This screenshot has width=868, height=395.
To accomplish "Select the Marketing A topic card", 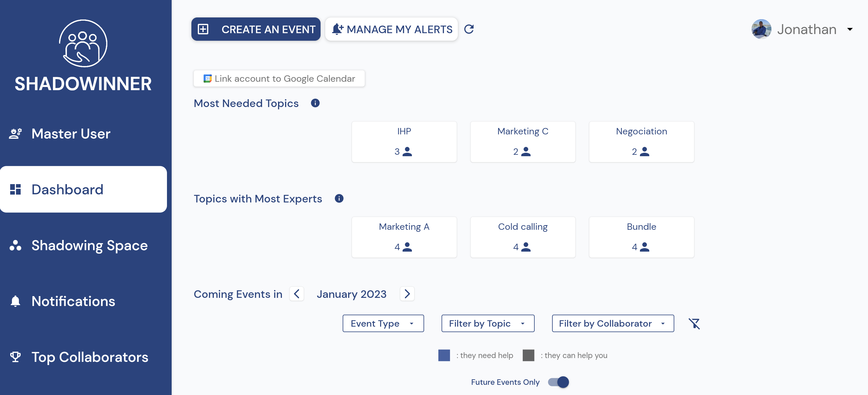I will (x=404, y=237).
